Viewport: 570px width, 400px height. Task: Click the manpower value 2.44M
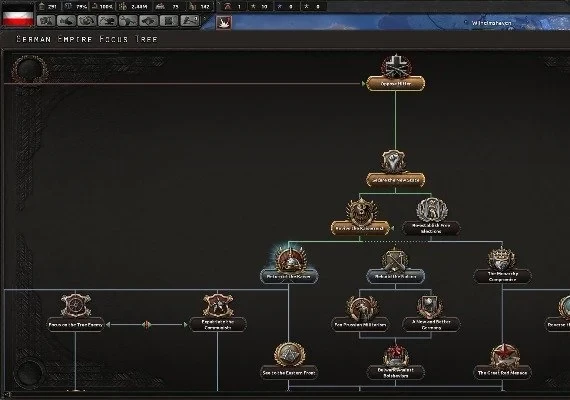(x=139, y=7)
